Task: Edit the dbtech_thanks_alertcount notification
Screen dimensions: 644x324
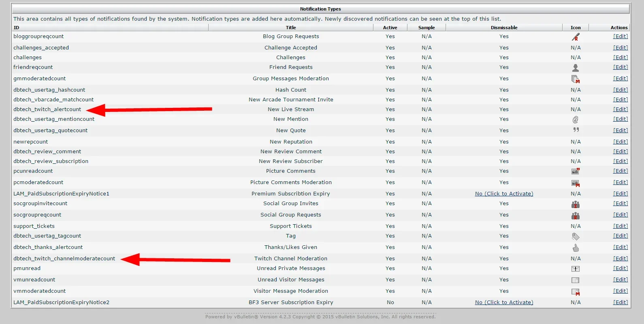Action: click(x=621, y=247)
